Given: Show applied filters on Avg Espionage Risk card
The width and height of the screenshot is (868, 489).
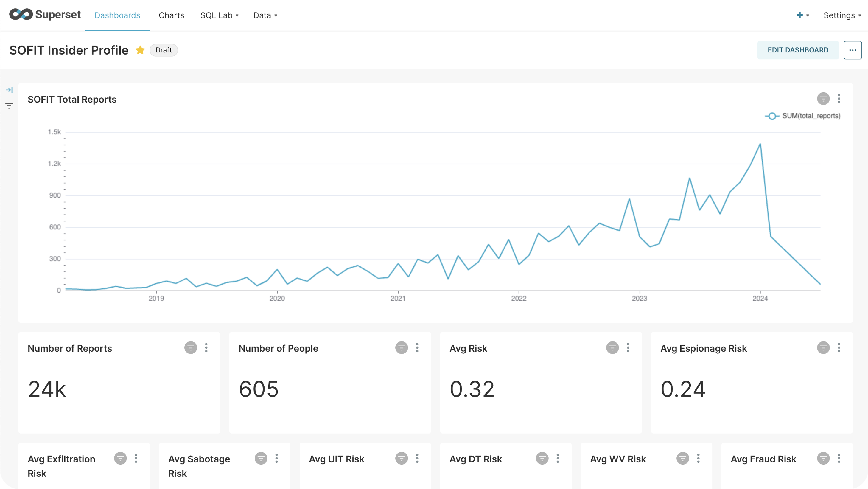Looking at the screenshot, I should pyautogui.click(x=823, y=347).
